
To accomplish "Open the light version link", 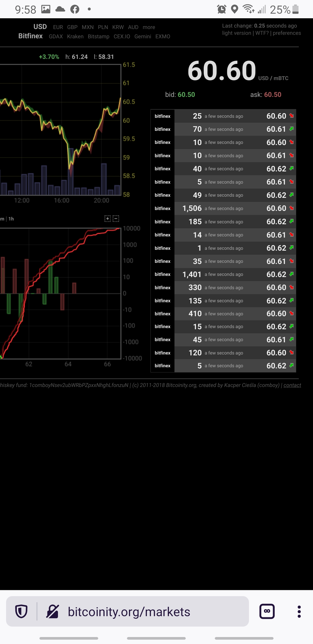I will pos(237,33).
